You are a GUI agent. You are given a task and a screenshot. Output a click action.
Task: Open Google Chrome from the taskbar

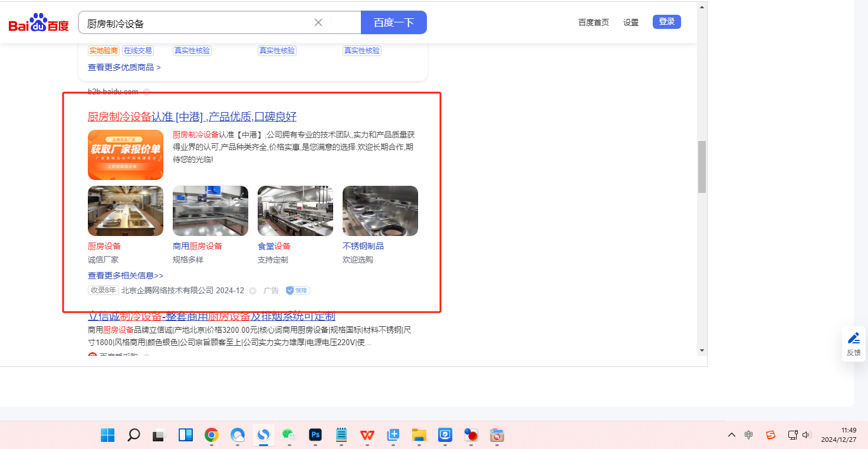(211, 435)
